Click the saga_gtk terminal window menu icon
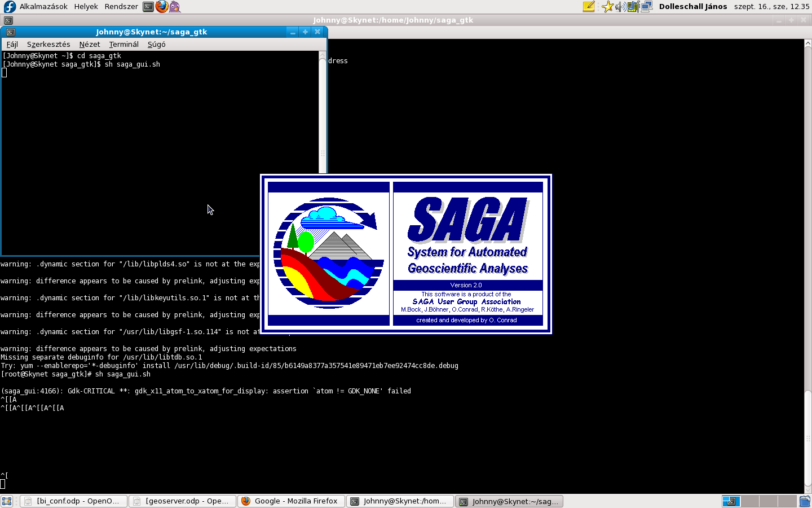 [11, 32]
